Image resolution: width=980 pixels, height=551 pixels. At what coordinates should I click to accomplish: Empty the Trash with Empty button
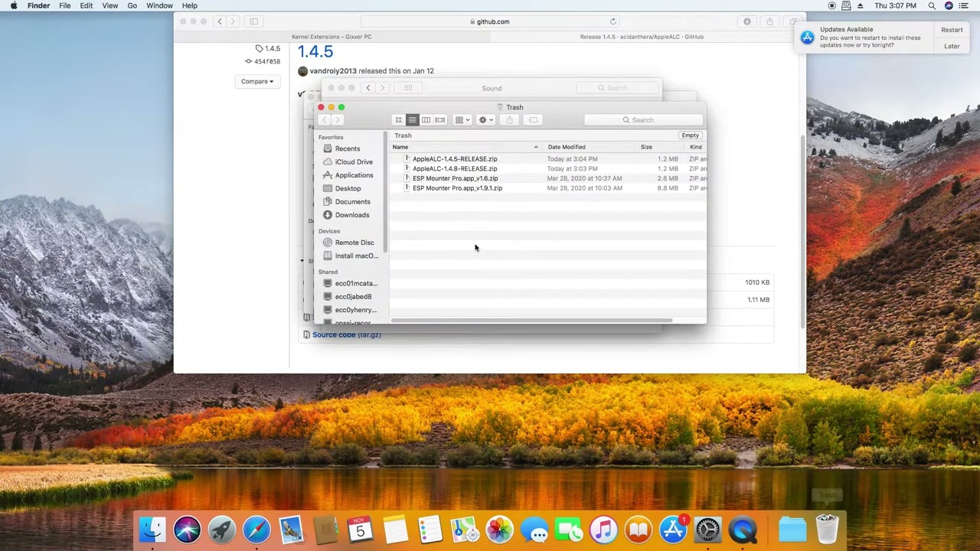690,135
